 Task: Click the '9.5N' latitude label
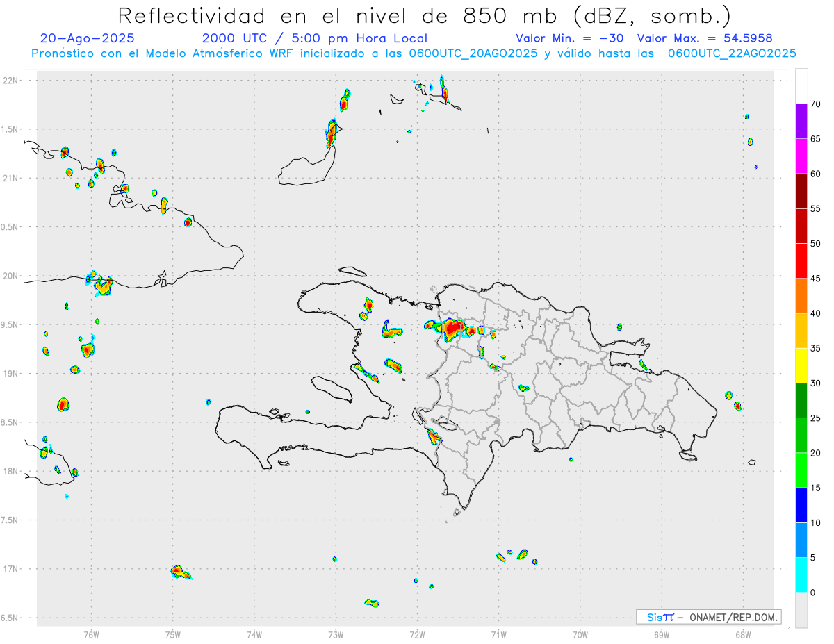pos(10,324)
